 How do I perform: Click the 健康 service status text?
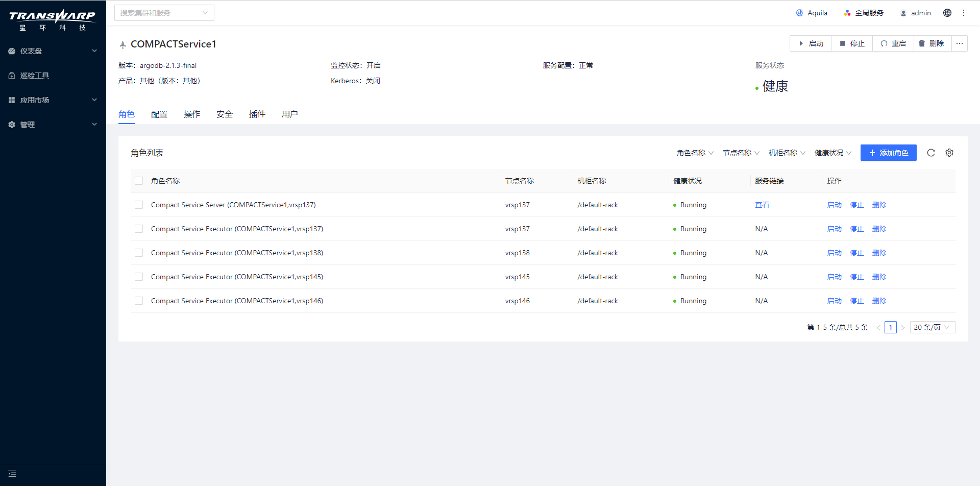coord(775,86)
